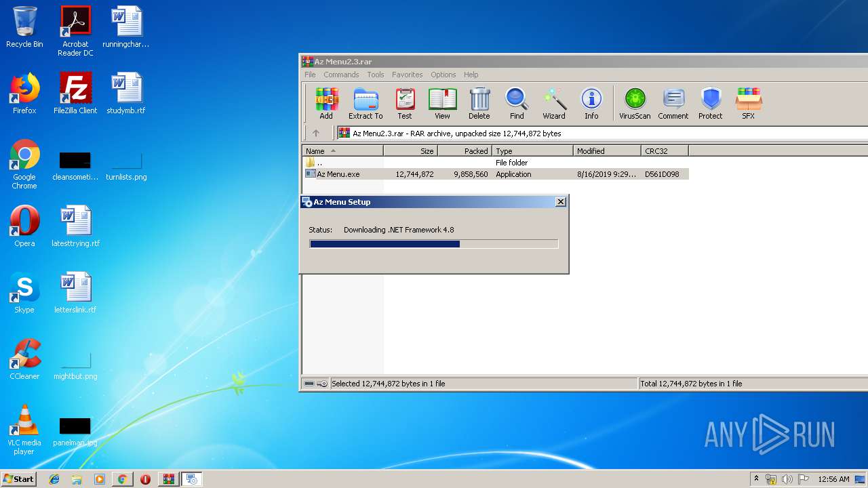Click the Delete trash icon in WinRAR
868x488 pixels.
479,104
